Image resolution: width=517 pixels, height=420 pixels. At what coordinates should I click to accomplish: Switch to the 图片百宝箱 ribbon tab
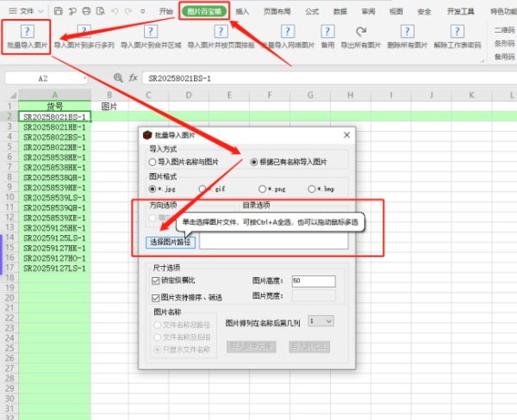[x=204, y=11]
